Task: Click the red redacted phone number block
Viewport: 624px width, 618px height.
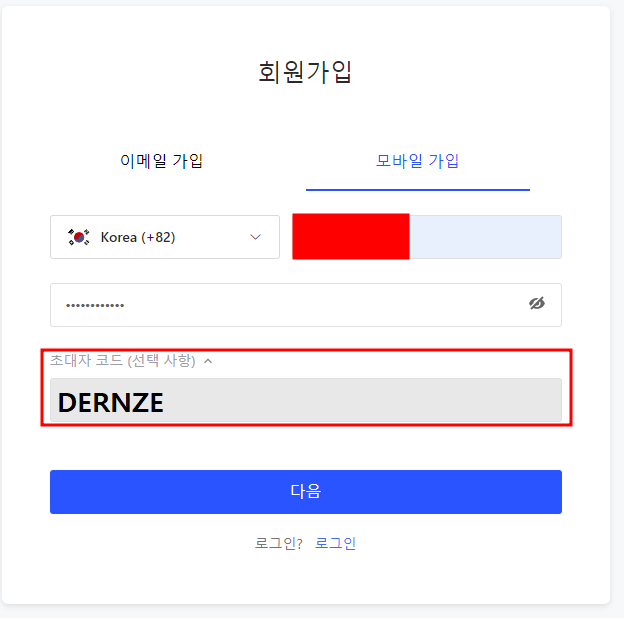Action: (351, 237)
